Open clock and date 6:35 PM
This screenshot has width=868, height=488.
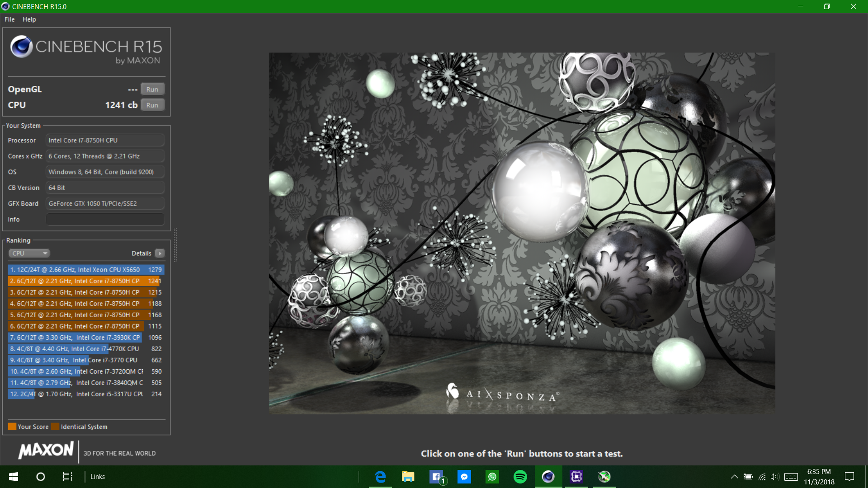[x=819, y=477]
